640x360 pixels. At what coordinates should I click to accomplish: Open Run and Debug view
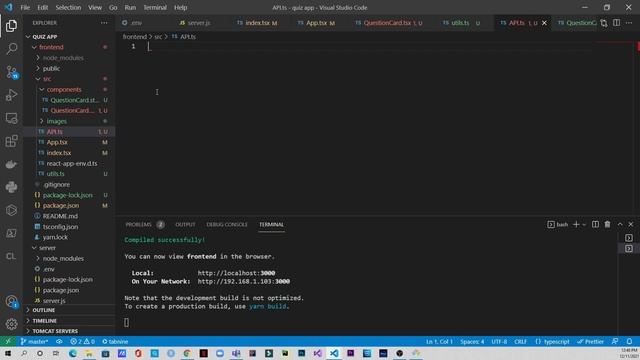(x=11, y=95)
